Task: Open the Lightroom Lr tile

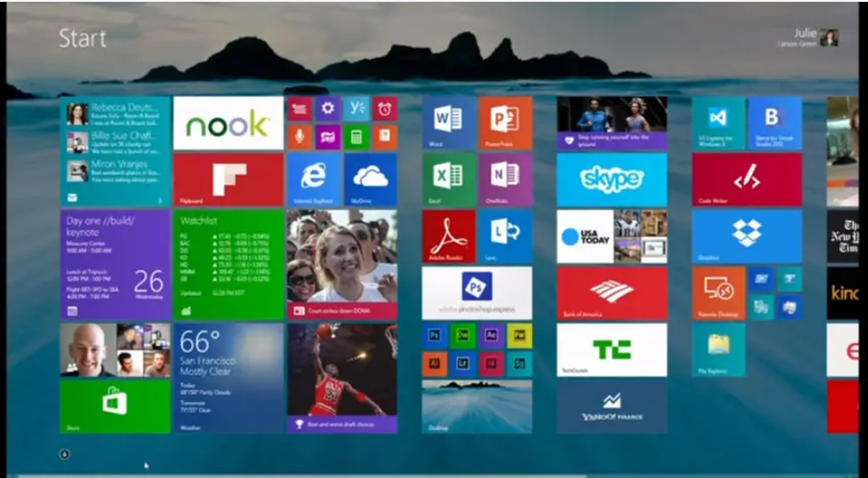Action: click(x=463, y=364)
